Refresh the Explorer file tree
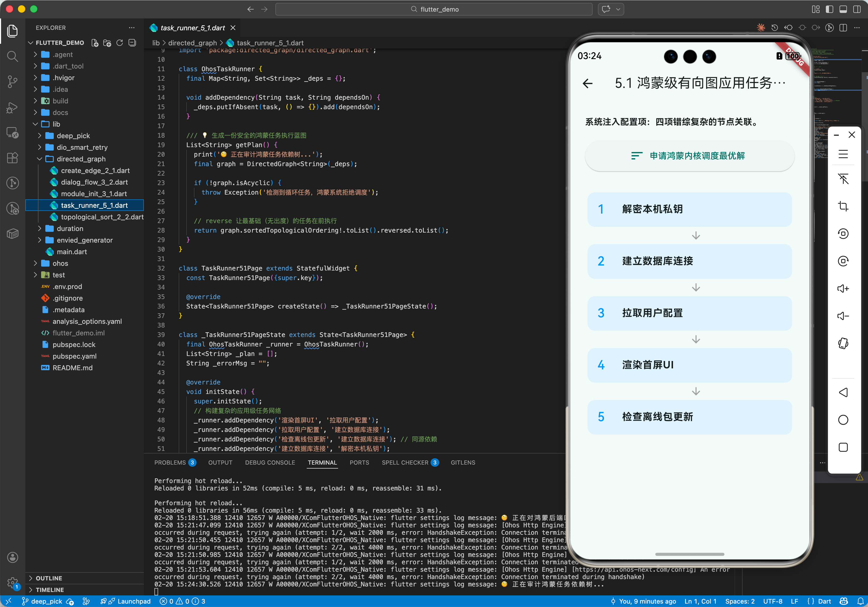868x607 pixels. tap(119, 43)
